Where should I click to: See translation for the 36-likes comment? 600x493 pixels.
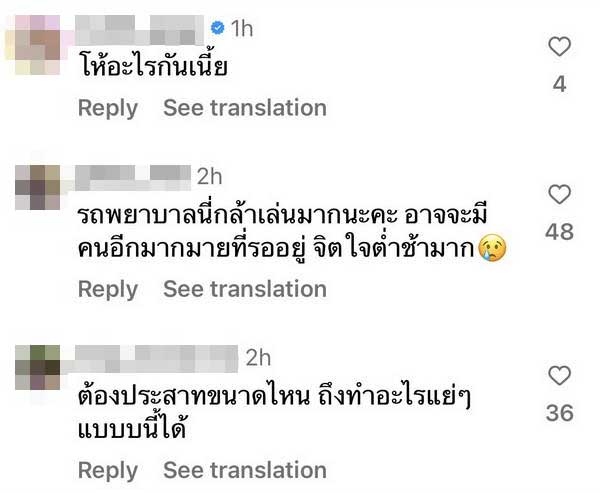point(245,470)
